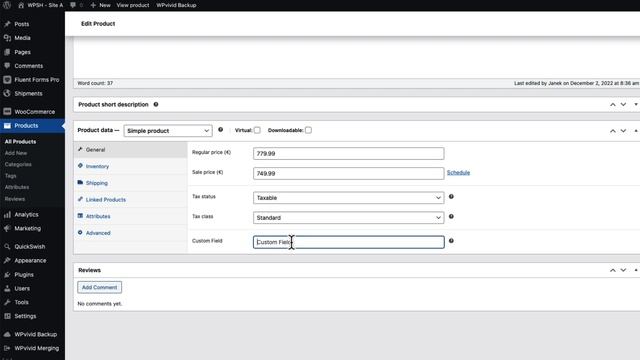Viewport: 640px width, 360px height.
Task: Move Product data panel up
Action: pyautogui.click(x=613, y=131)
